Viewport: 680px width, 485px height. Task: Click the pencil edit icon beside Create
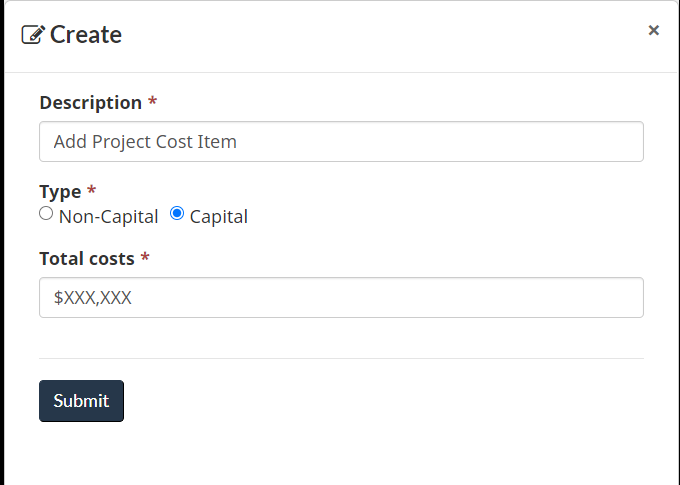pos(33,35)
